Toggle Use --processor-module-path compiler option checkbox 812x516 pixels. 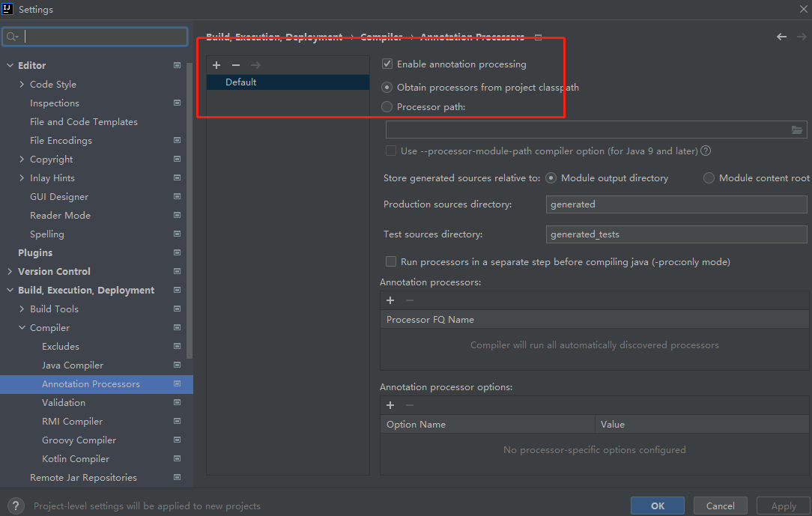click(391, 151)
